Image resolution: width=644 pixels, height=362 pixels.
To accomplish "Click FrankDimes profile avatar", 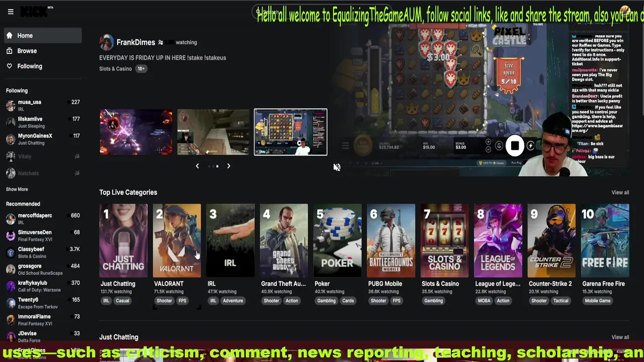I will pos(106,43).
